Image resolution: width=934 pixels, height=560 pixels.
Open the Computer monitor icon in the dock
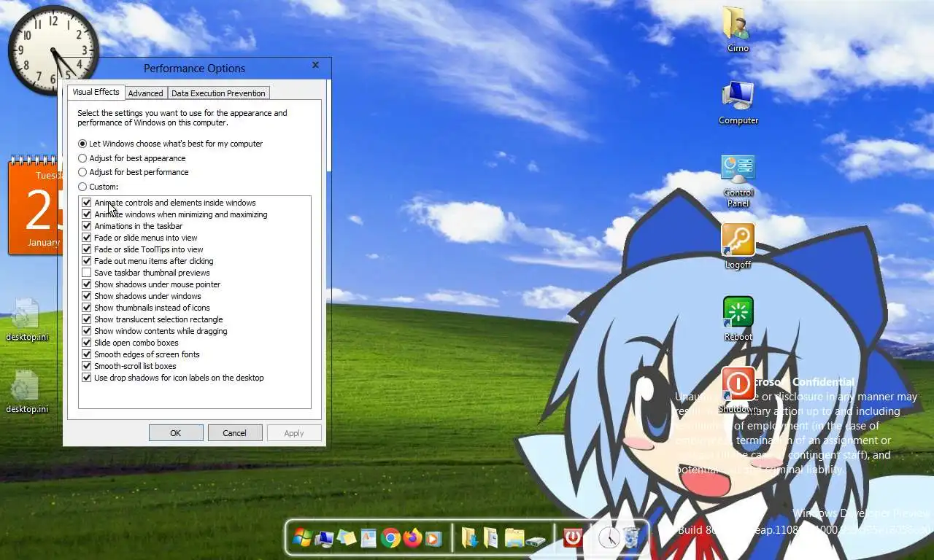pyautogui.click(x=325, y=538)
